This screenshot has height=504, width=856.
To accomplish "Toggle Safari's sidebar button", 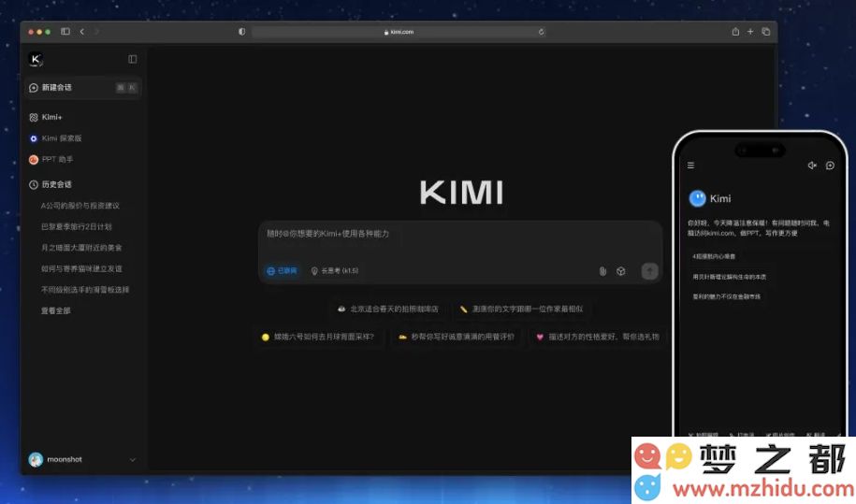I will tap(65, 32).
